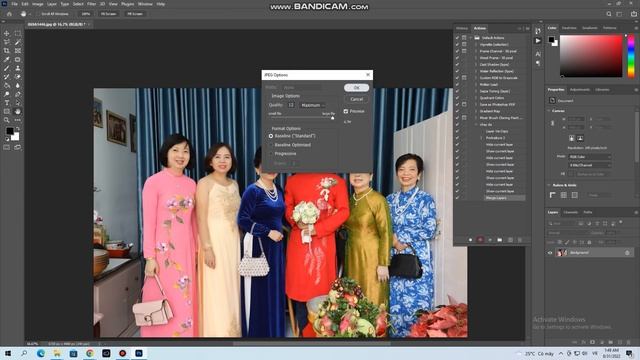Click the Background layer thumbnail
This screenshot has height=360, width=640.
tap(562, 253)
